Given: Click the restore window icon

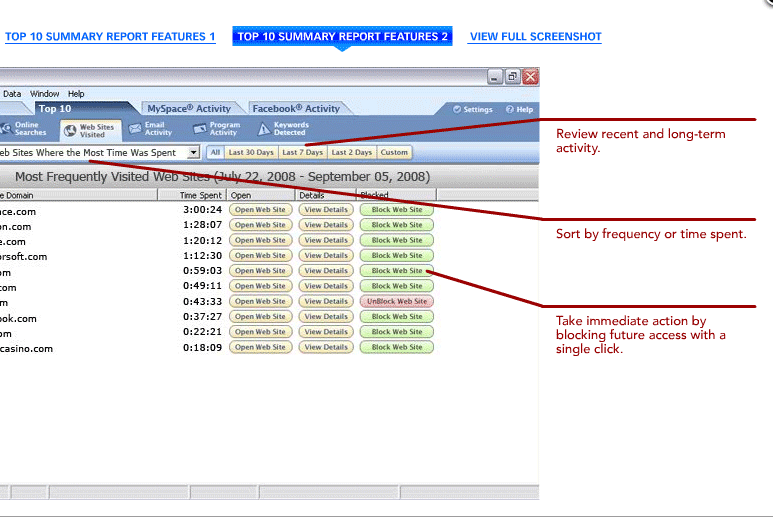Looking at the screenshot, I should click(513, 76).
